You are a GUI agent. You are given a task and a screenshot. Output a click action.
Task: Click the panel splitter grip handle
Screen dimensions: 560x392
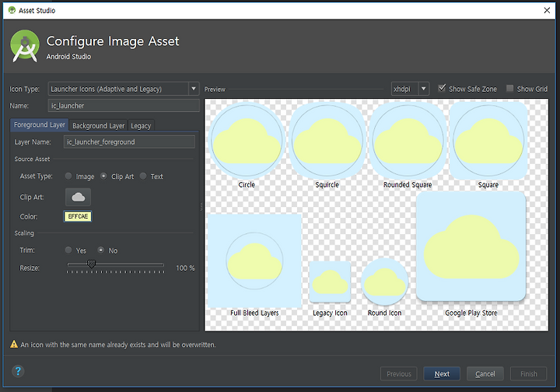(201, 207)
